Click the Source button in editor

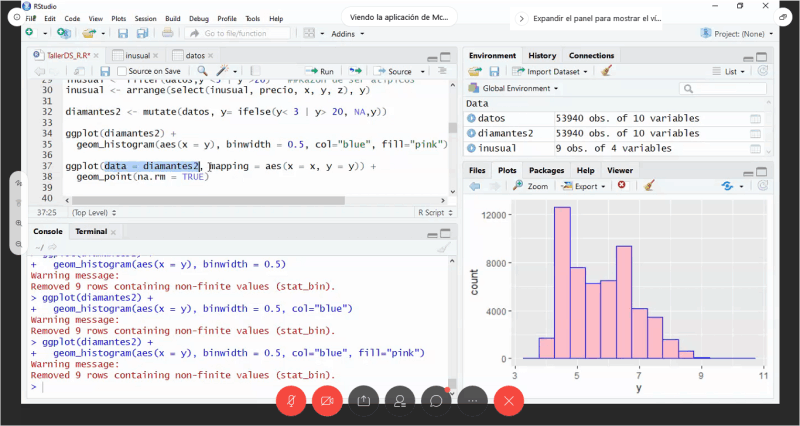398,71
